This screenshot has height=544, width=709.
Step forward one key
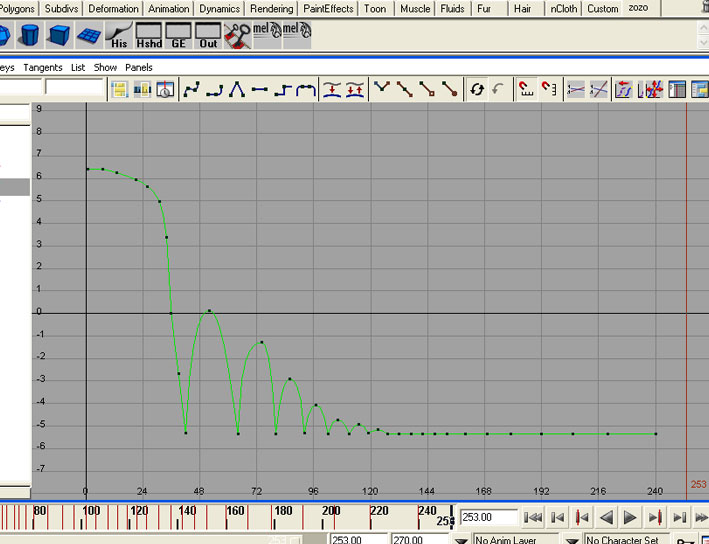click(655, 517)
